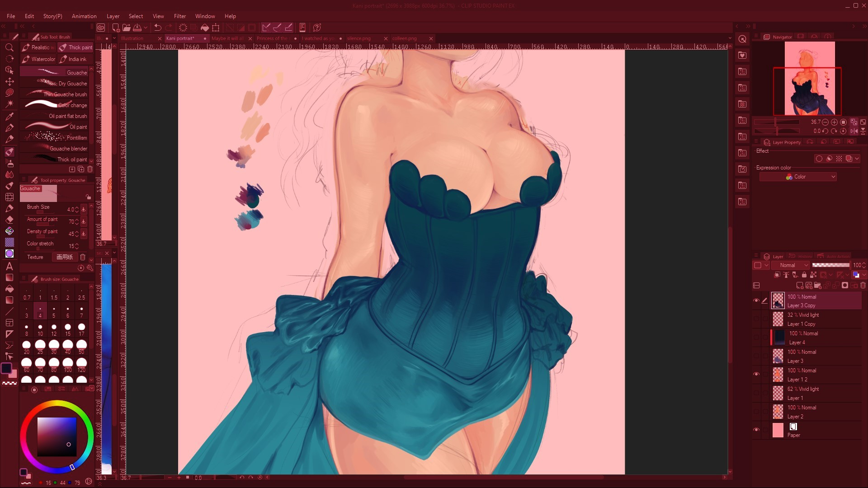
Task: Pick a color in the color wheel square
Action: coord(57,436)
